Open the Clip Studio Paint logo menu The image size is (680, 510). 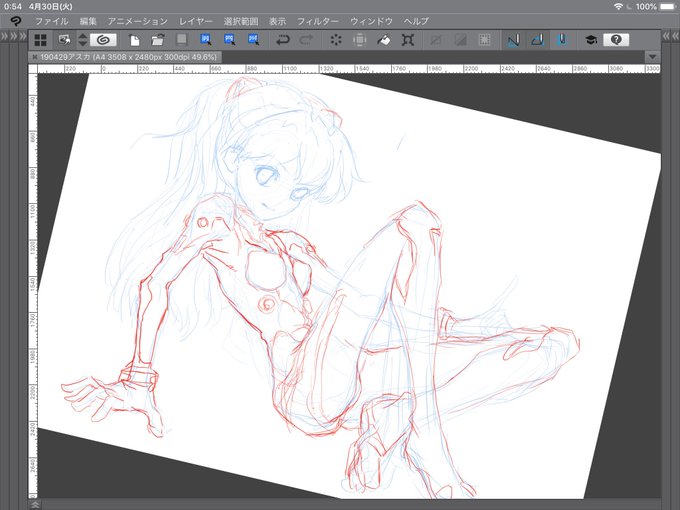pyautogui.click(x=16, y=21)
